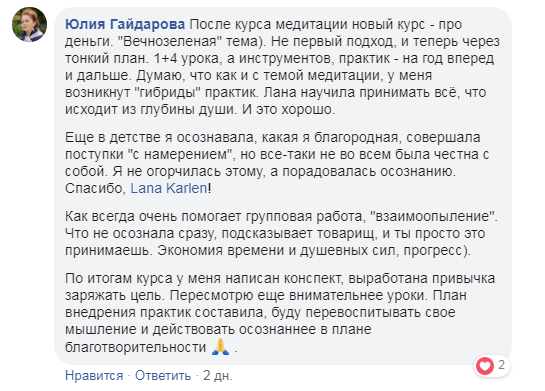Image resolution: width=545 pixels, height=391 pixels.
Task: Open the "2 дн." comment timestamp
Action: point(218,376)
